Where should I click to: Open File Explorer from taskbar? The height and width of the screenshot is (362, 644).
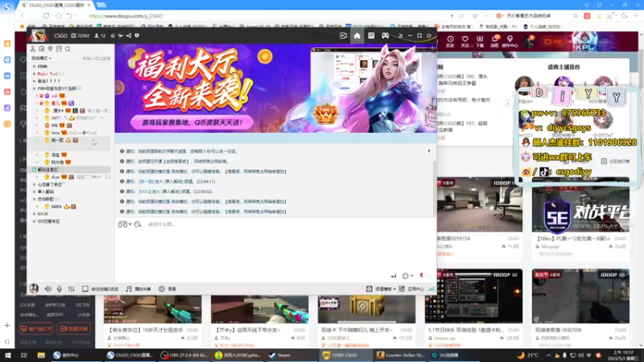41,356
